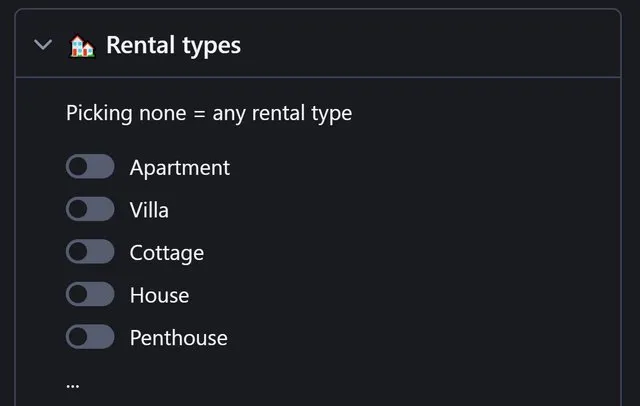Enable the Apartment toggle switch

(90, 166)
